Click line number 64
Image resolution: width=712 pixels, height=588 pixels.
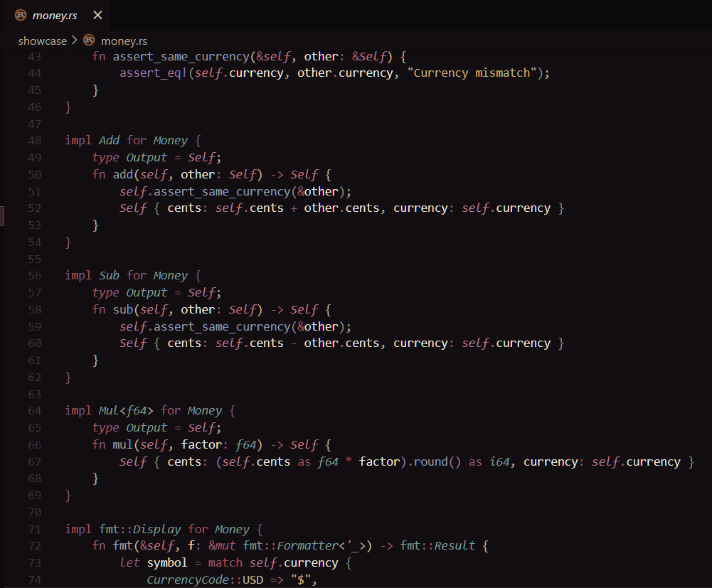click(x=35, y=411)
